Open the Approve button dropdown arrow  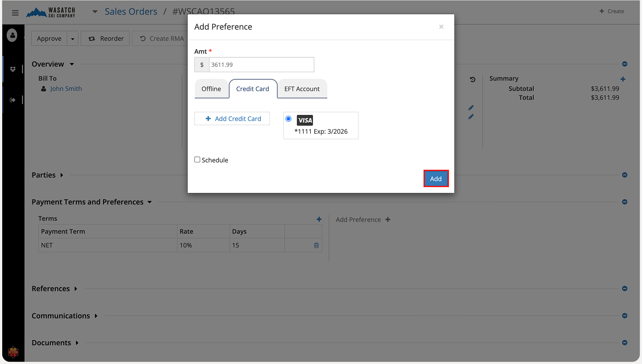pos(73,39)
